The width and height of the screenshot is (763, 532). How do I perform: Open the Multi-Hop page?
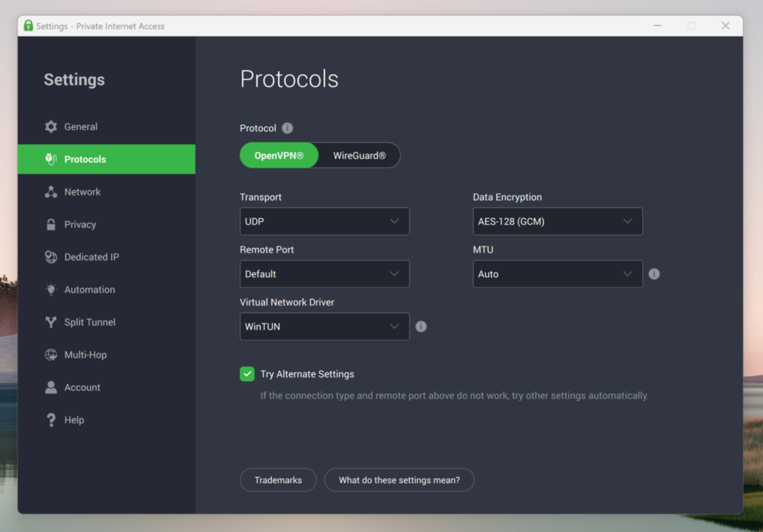[x=107, y=355]
